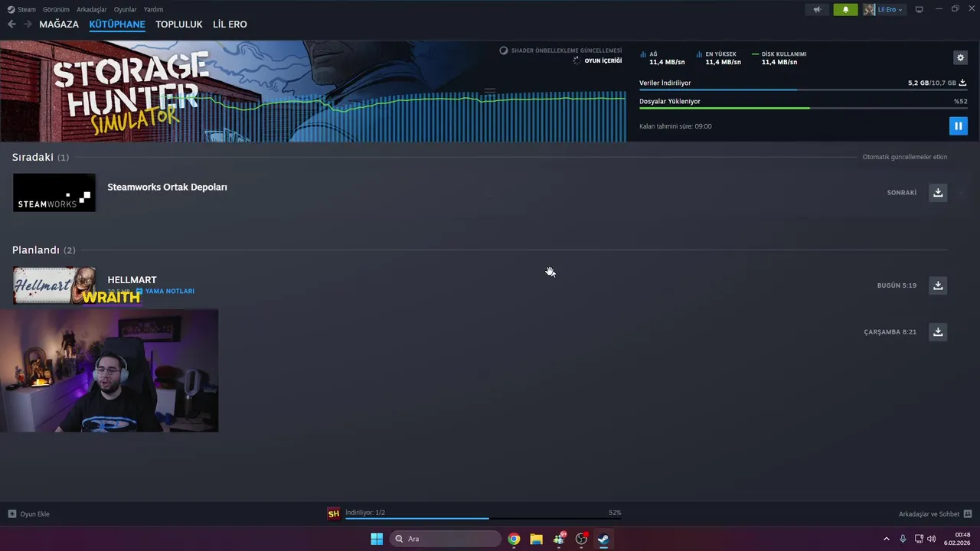This screenshot has width=980, height=551.
Task: Open Steamworks Ortak Depoları title
Action: coord(167,187)
